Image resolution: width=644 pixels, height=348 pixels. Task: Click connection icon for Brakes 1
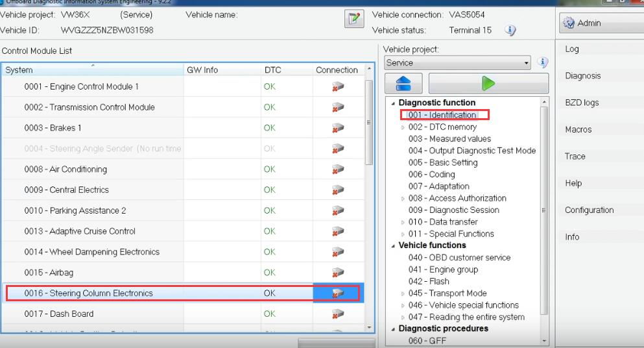[338, 128]
